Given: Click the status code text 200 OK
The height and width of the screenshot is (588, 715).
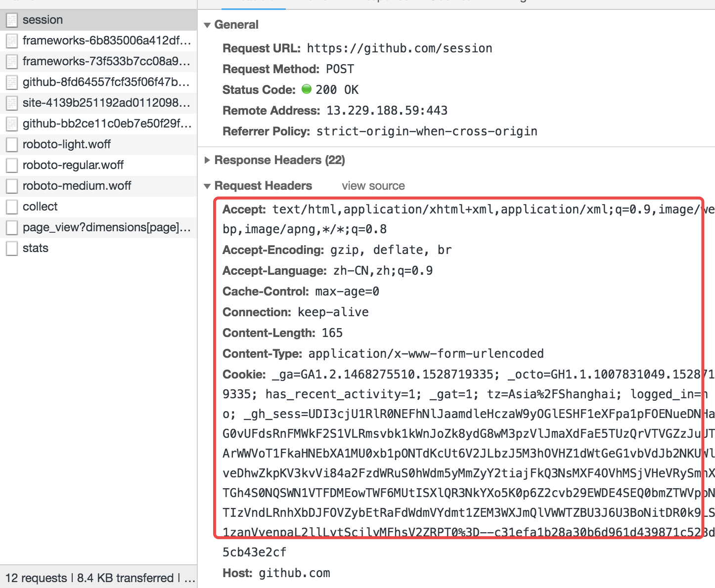Looking at the screenshot, I should [x=337, y=90].
